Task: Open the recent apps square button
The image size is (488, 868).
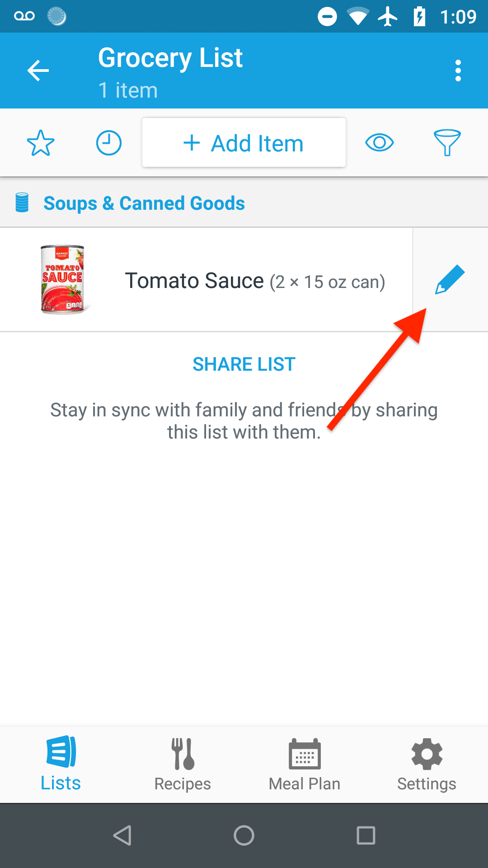Action: 366,835
